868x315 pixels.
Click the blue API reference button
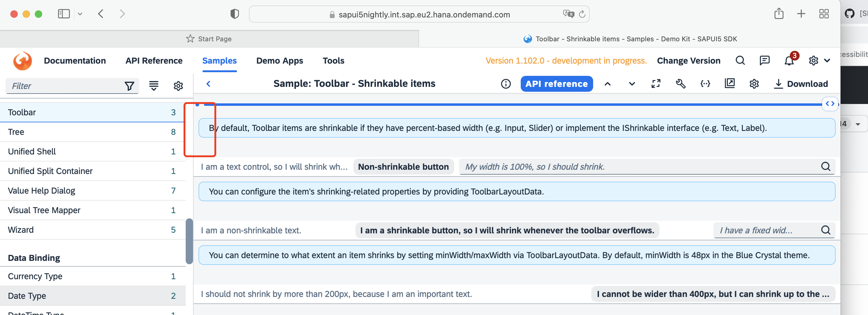pos(556,84)
